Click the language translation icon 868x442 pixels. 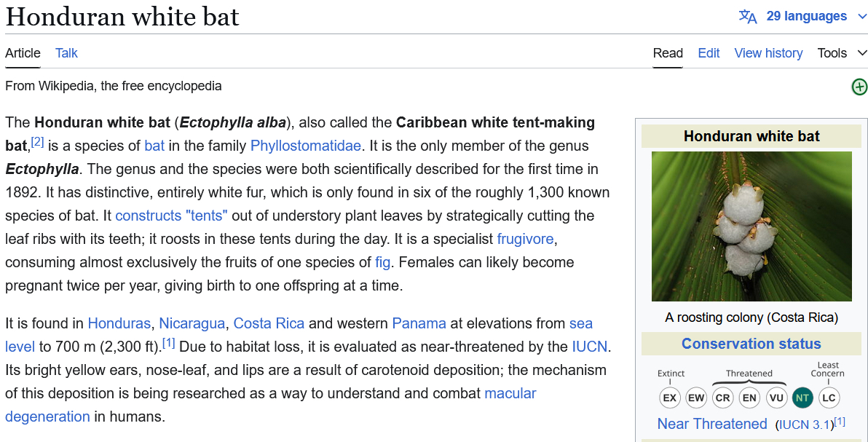748,17
